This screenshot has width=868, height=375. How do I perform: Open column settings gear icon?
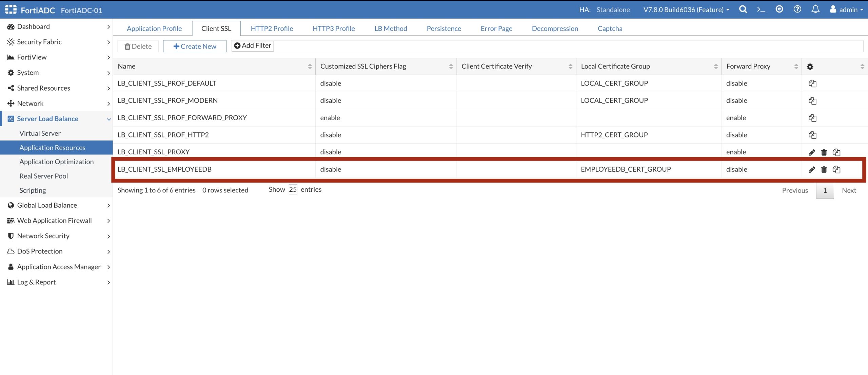coord(810,67)
